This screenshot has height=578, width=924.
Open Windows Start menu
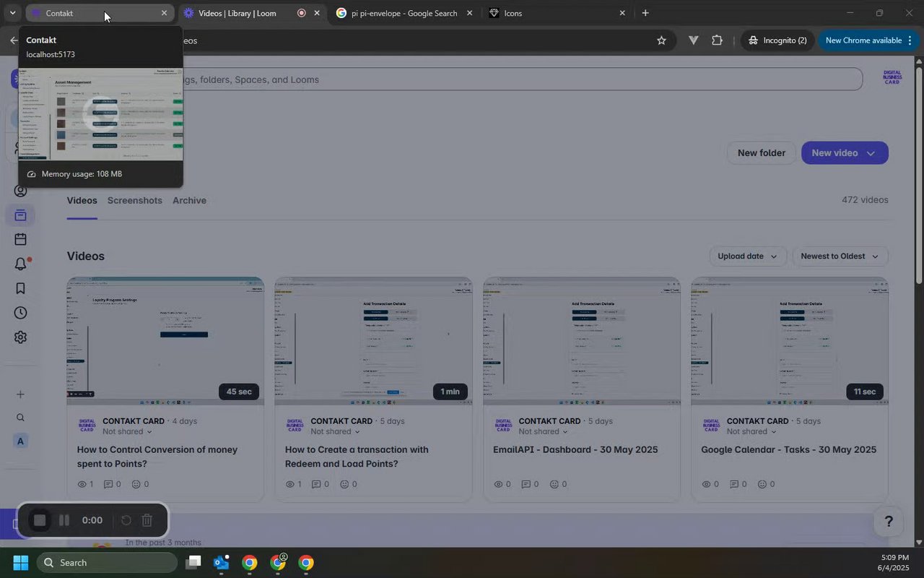pyautogui.click(x=20, y=563)
